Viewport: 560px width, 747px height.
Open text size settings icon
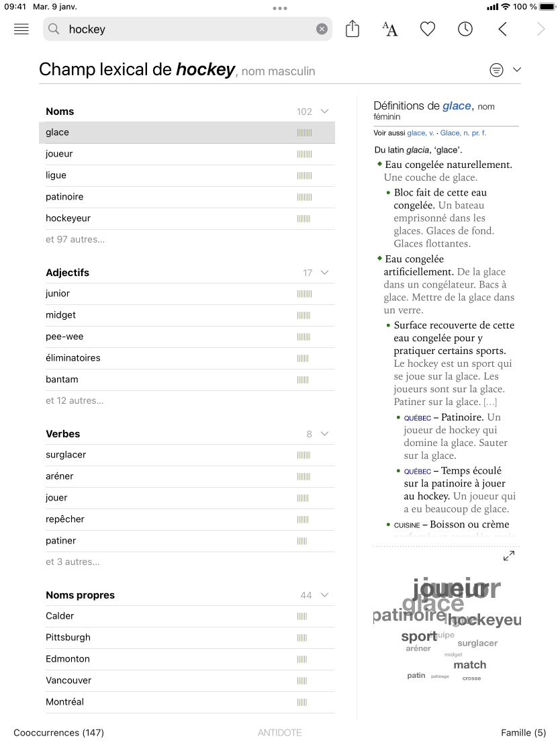click(x=390, y=29)
